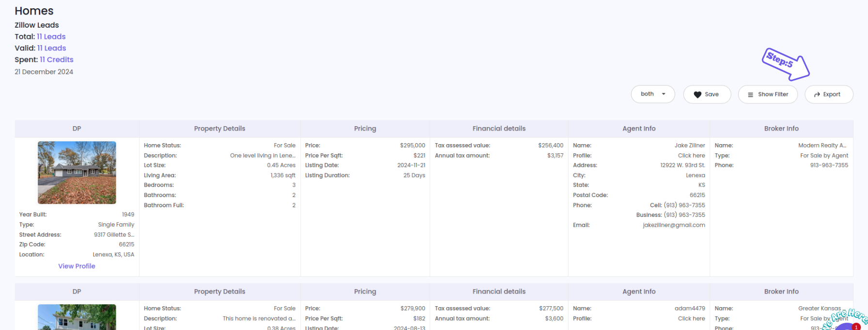Viewport: 868px width, 330px height.
Task: Expand the 'both' dropdown
Action: click(652, 94)
